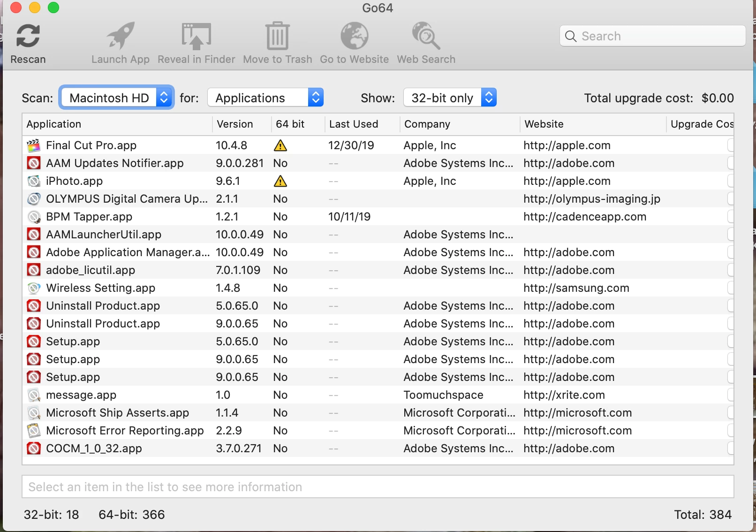Screen dimensions: 756x532
Task: Sort by the Company column header
Action: click(460, 124)
